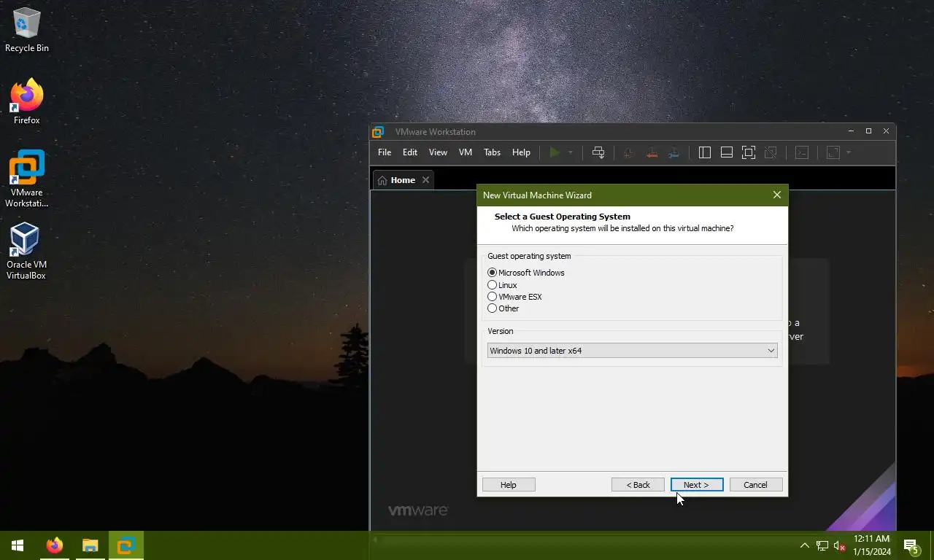This screenshot has width=934, height=560.
Task: Open the File menu
Action: [385, 152]
